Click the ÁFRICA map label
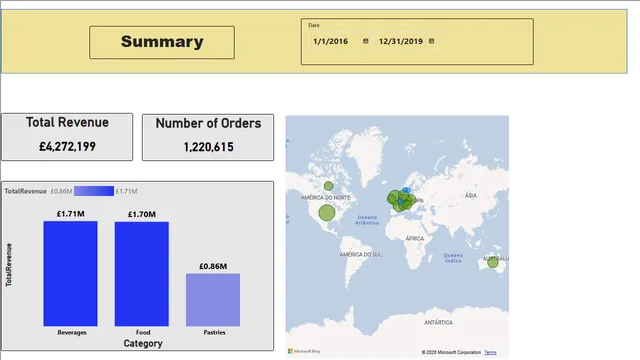The height and width of the screenshot is (360, 640). (415, 238)
